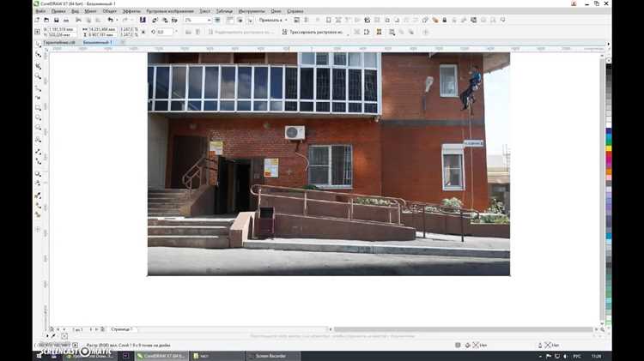The width and height of the screenshot is (644, 361).
Task: Click the add new document tab button
Action: (x=123, y=42)
